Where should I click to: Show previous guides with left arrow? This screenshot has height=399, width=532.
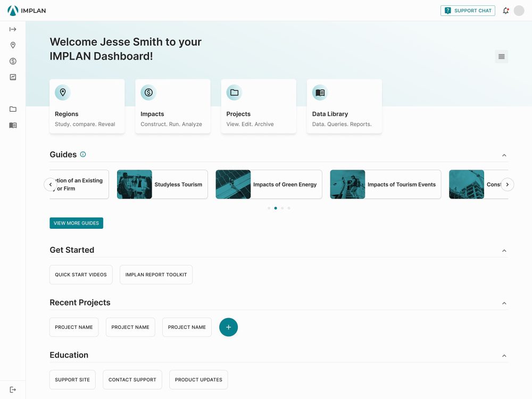pyautogui.click(x=51, y=185)
